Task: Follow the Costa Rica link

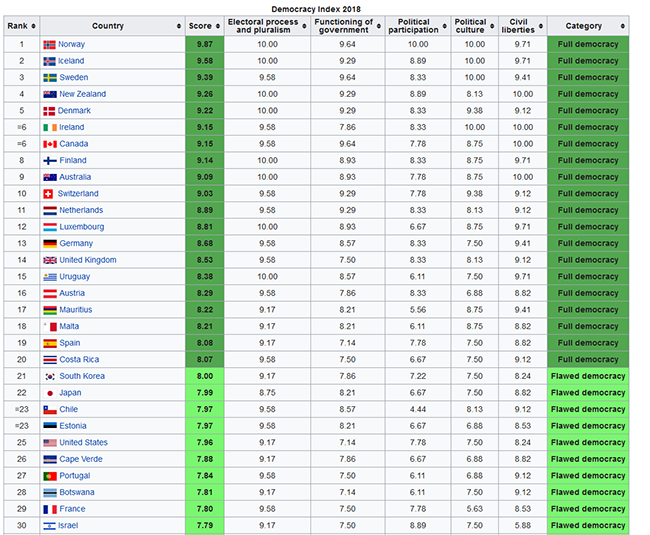Action: [79, 359]
